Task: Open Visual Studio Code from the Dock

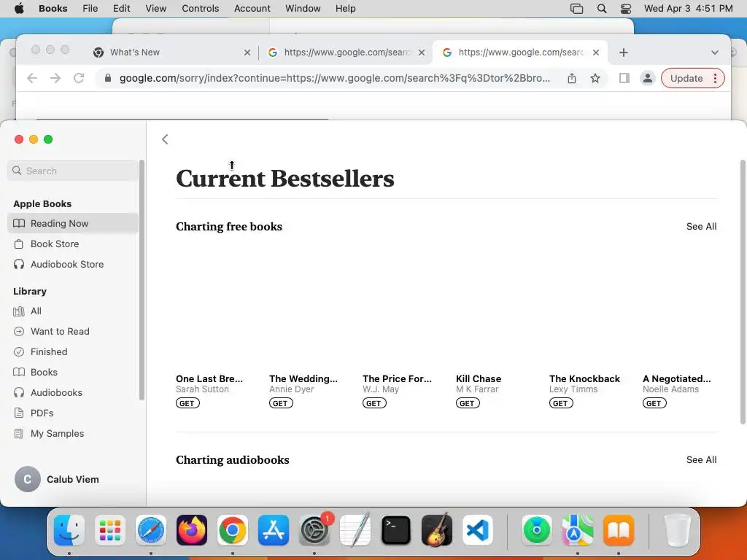Action: pyautogui.click(x=477, y=530)
